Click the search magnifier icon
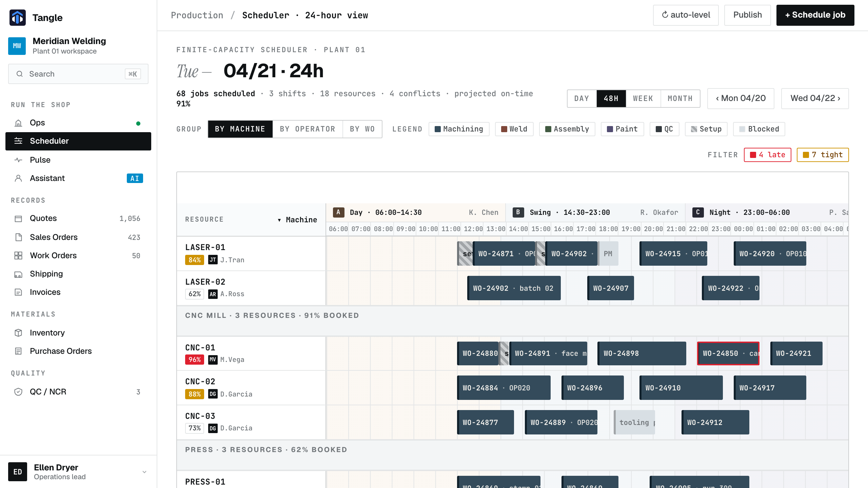Screen dimensions: 868x488 coord(20,74)
